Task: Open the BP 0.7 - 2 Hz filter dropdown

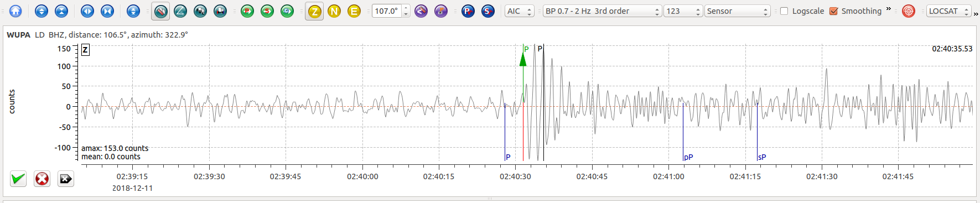Action: (x=602, y=11)
